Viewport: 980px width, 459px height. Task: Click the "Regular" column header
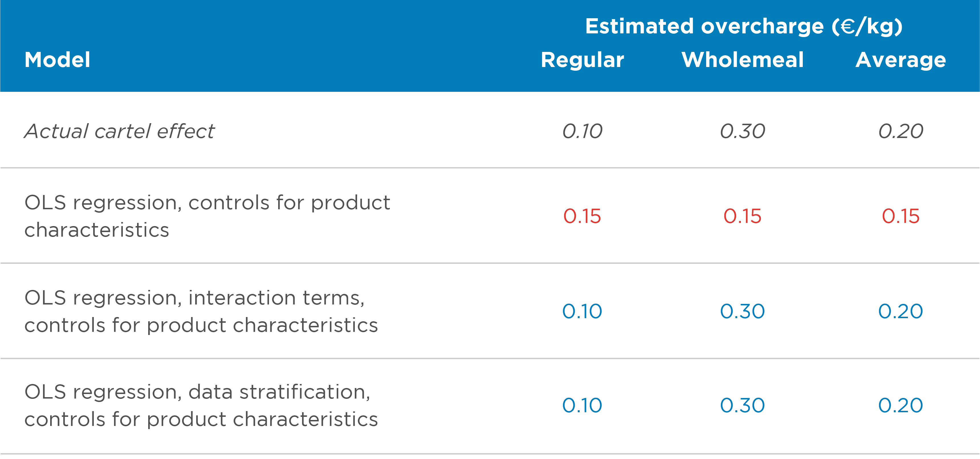582,60
